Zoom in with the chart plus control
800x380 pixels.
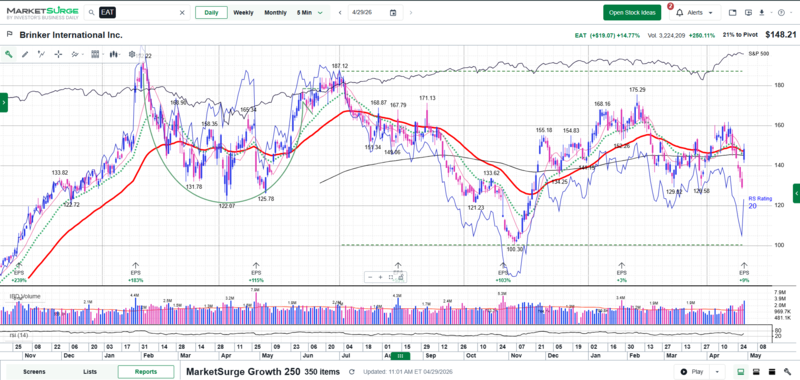[381, 277]
